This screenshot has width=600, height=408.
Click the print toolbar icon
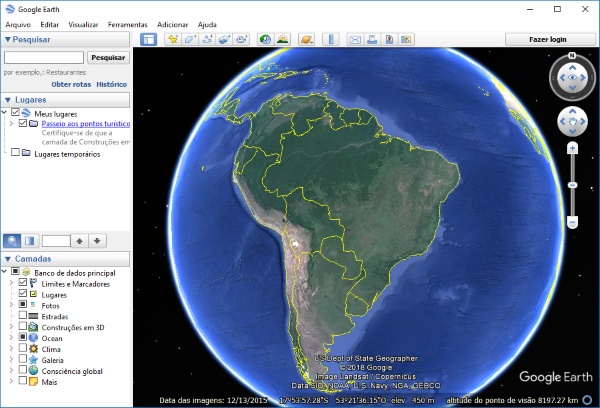click(372, 39)
